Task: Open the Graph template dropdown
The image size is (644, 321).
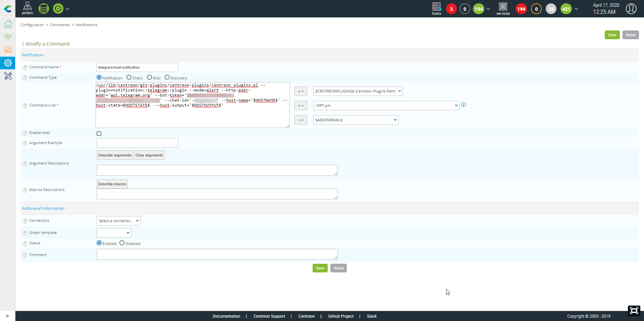Action: tap(114, 233)
